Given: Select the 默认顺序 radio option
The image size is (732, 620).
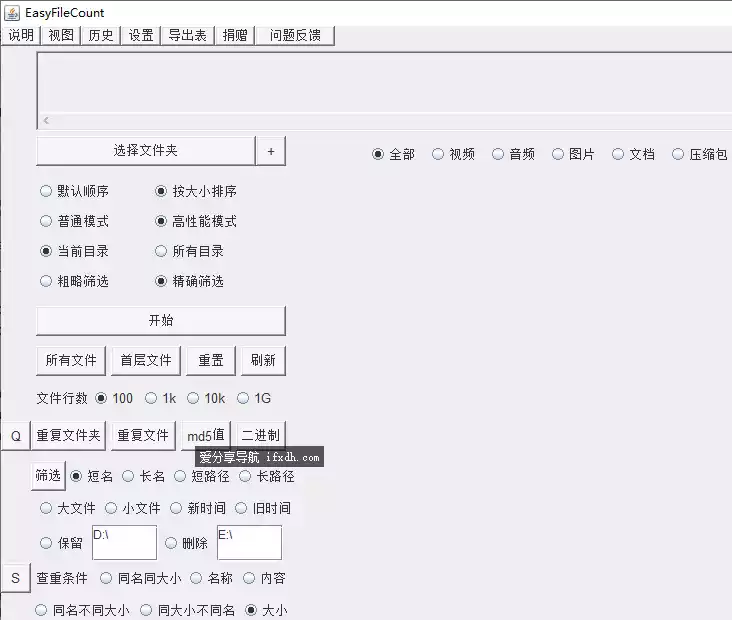Looking at the screenshot, I should click(75, 191).
